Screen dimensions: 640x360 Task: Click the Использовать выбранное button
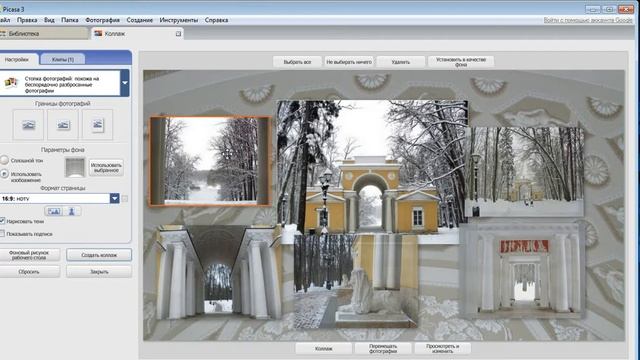tap(106, 168)
